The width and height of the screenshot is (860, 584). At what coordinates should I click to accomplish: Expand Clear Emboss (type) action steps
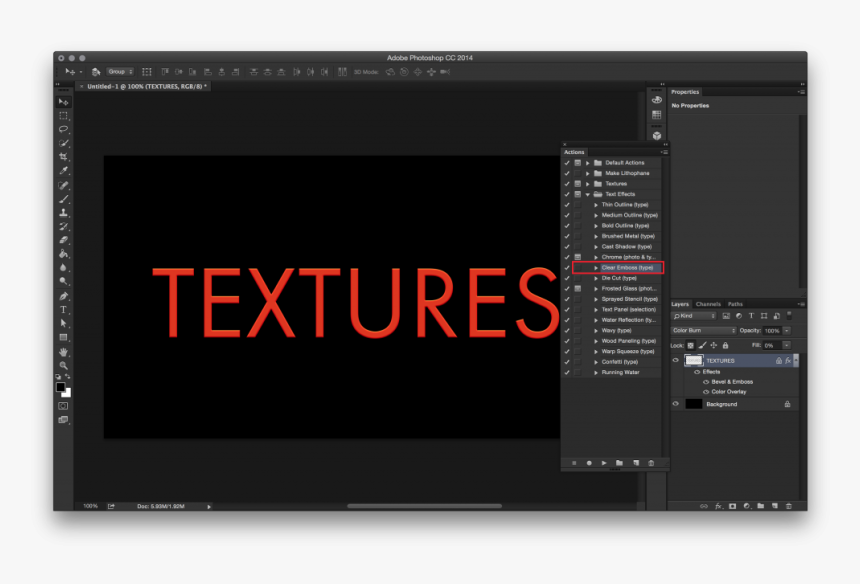[x=596, y=268]
